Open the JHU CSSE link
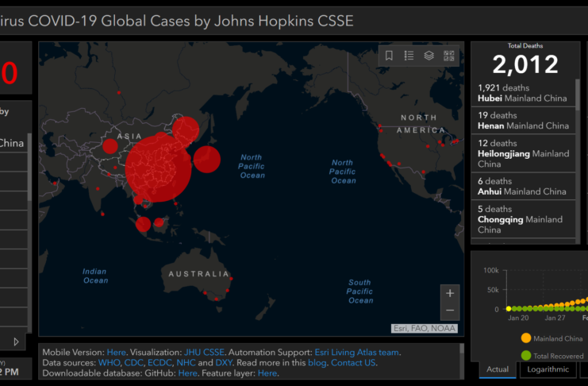The height and width of the screenshot is (386, 588). pos(204,352)
